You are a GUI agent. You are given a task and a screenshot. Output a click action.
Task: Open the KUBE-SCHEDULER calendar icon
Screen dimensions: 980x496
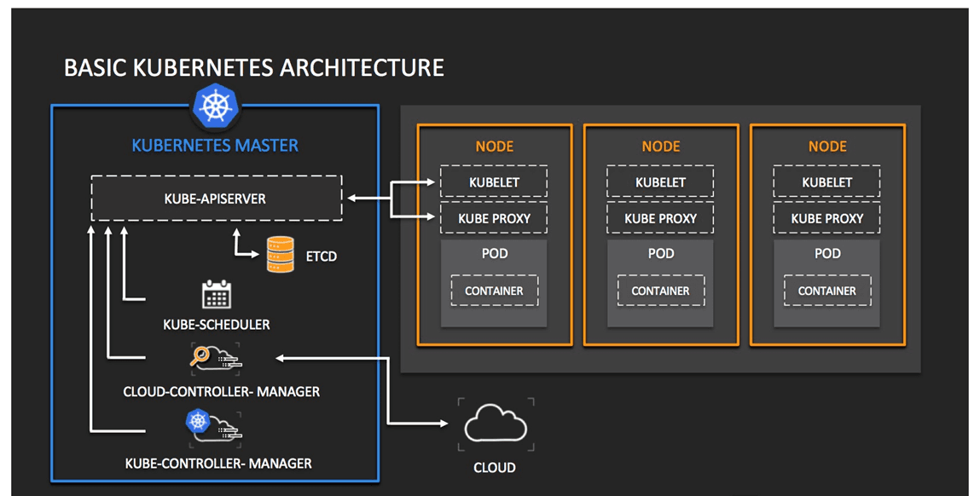[x=215, y=294]
